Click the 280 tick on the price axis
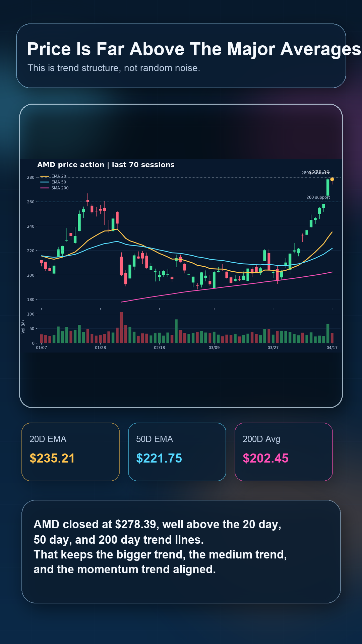The image size is (362, 644). (x=31, y=177)
